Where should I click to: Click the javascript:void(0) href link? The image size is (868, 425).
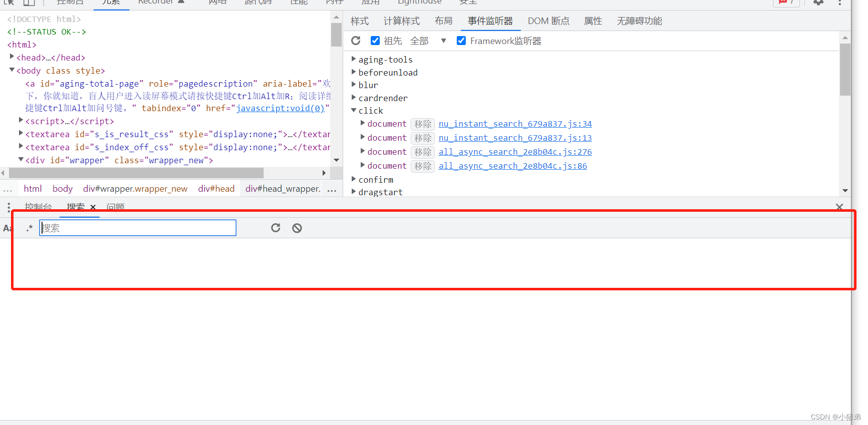[x=280, y=108]
